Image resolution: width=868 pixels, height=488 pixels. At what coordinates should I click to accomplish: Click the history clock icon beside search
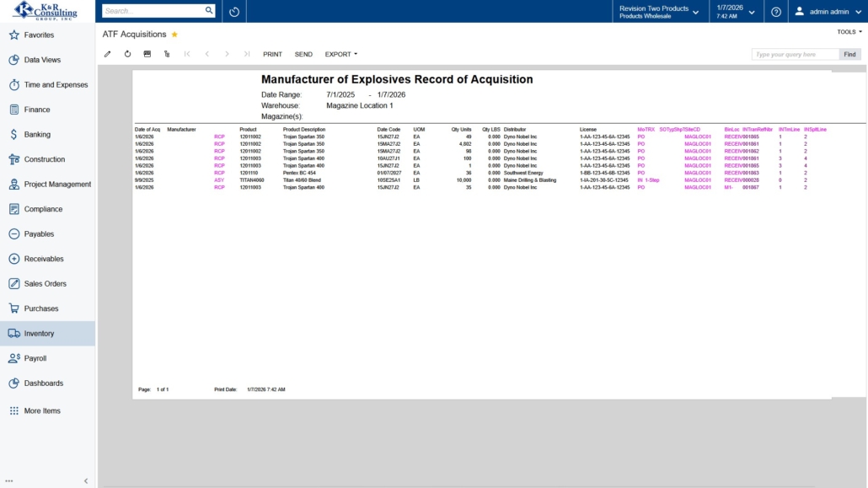[234, 12]
